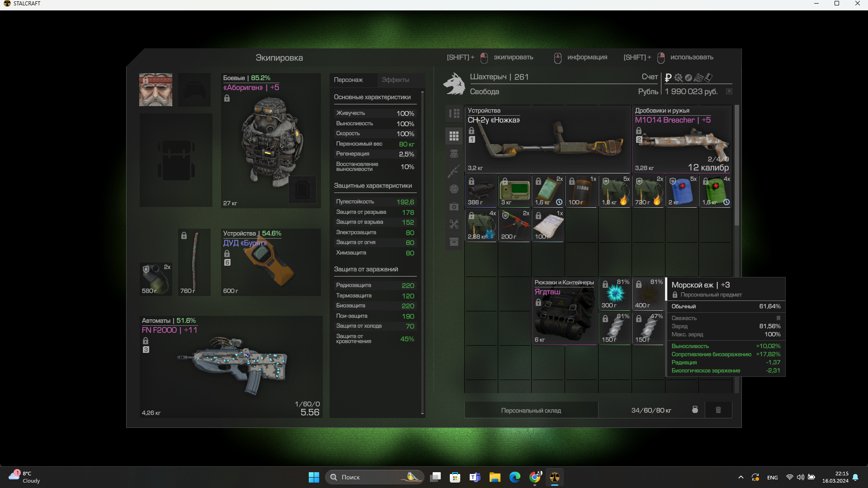Select the equipped katana melee weapon

click(194, 262)
